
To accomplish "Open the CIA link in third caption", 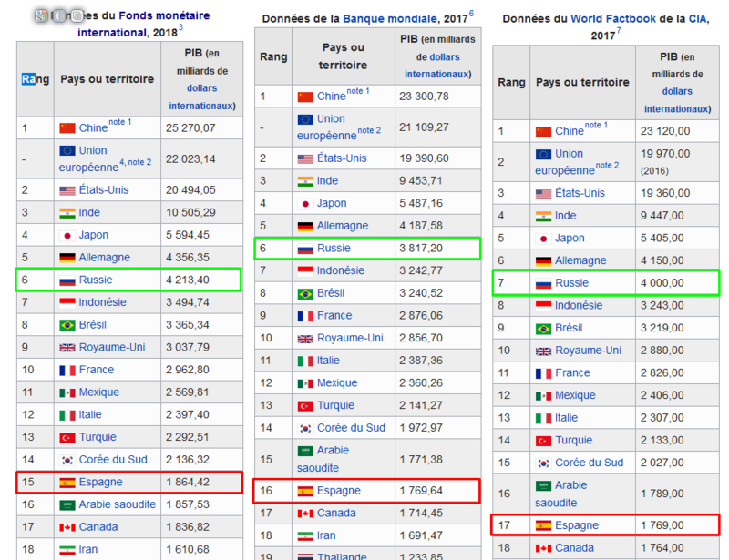I will coord(697,19).
